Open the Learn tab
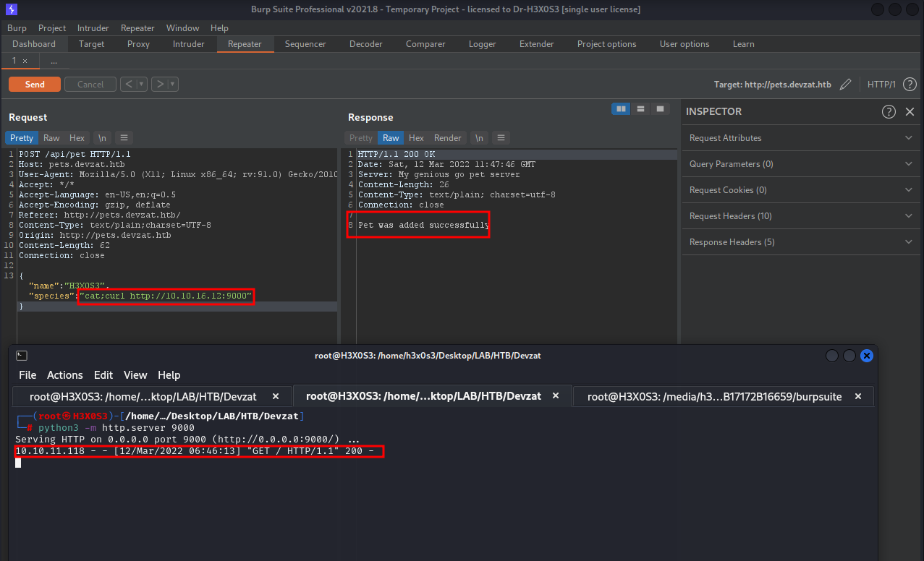This screenshot has width=924, height=561. (x=743, y=44)
